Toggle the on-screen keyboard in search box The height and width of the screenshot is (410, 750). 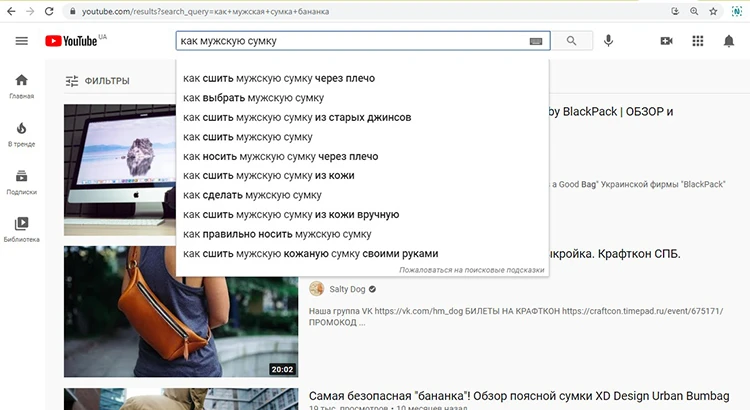(536, 42)
